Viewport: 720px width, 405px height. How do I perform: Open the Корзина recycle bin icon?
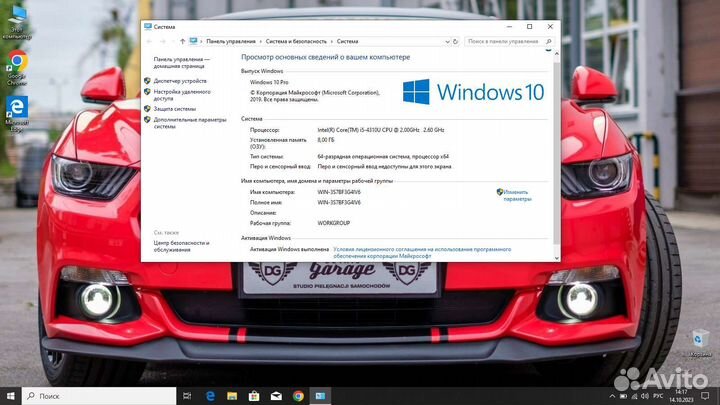click(x=699, y=343)
